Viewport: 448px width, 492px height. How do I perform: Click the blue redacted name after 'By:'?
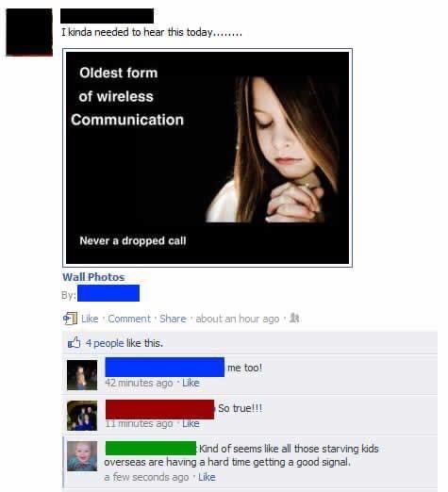coord(108,293)
